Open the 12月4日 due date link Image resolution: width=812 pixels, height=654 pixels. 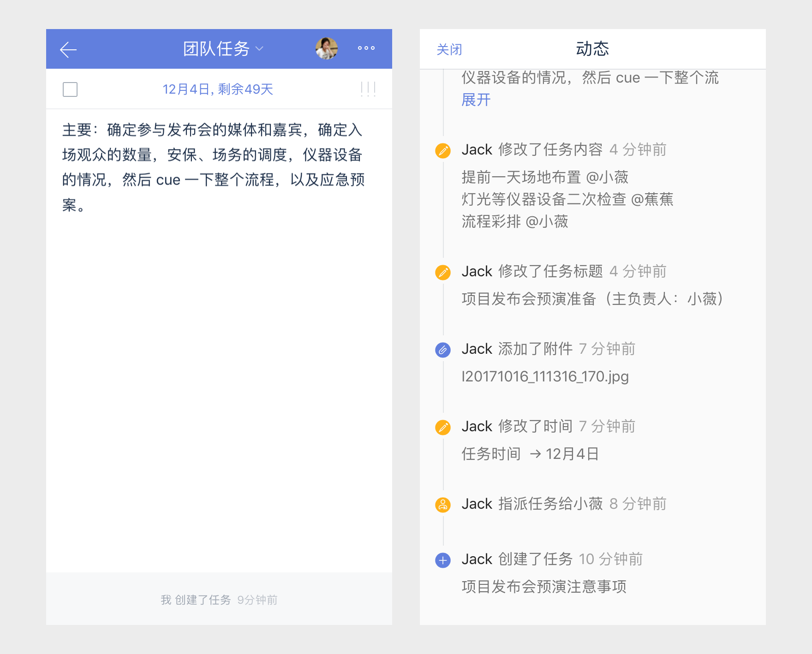click(x=218, y=89)
